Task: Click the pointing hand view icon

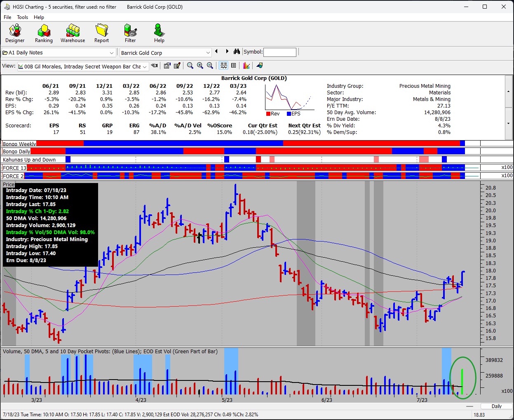Action: coord(155,66)
